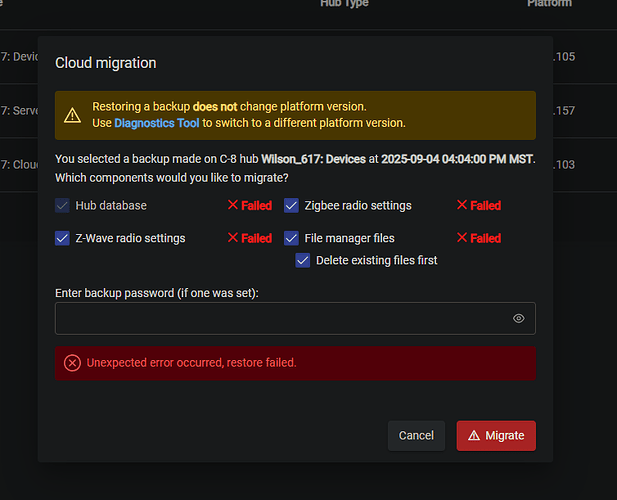This screenshot has width=617, height=500.
Task: Click the Failed X icon beside File manager files
Action: point(462,238)
